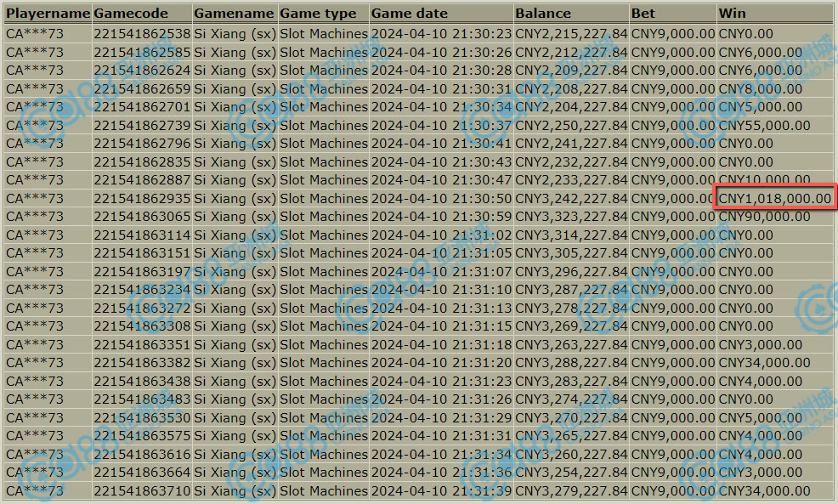
Task: Click win amount at 21:31:20
Action: click(764, 363)
